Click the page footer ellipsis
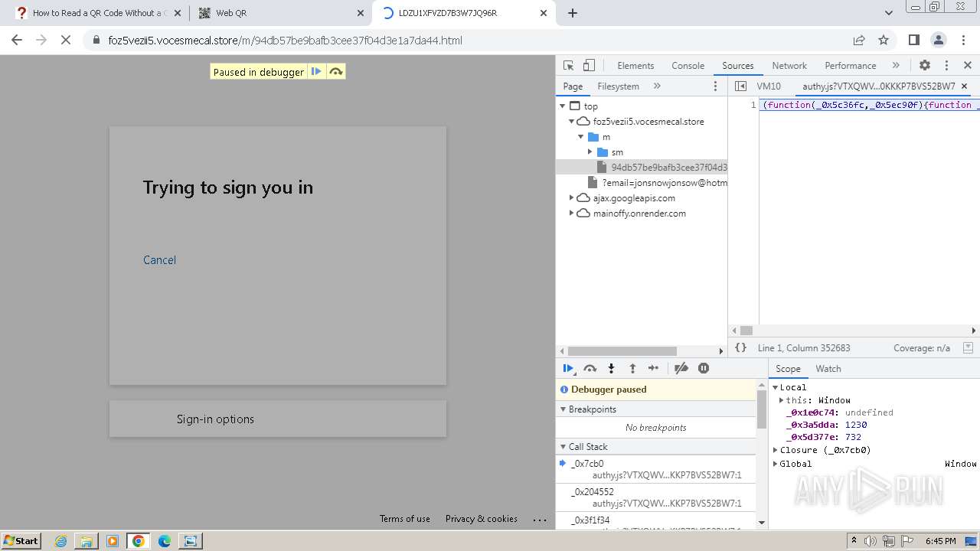The image size is (980, 551). point(540,520)
